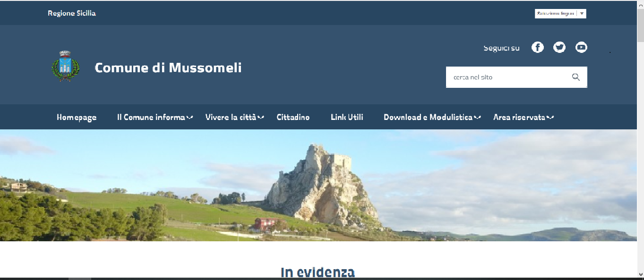Go to the Homepage menu item

click(x=77, y=117)
